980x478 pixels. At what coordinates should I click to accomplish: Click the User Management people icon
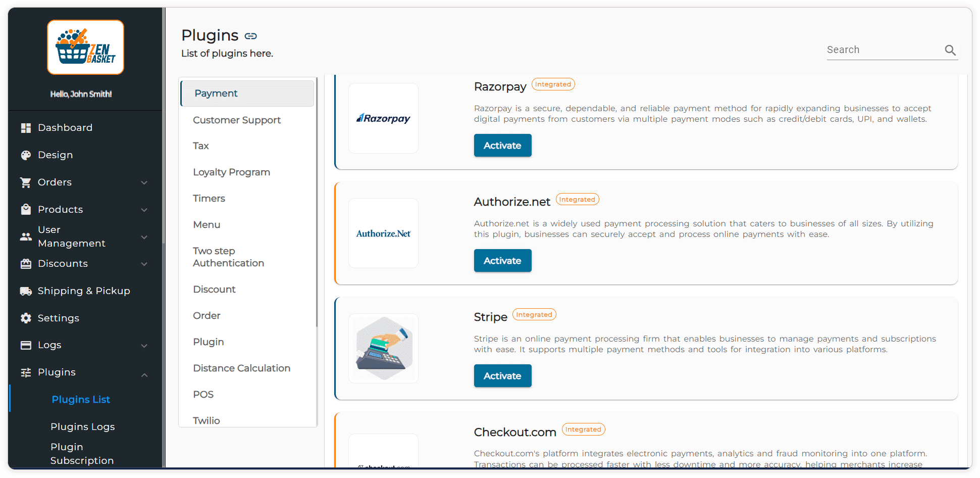[x=26, y=236]
